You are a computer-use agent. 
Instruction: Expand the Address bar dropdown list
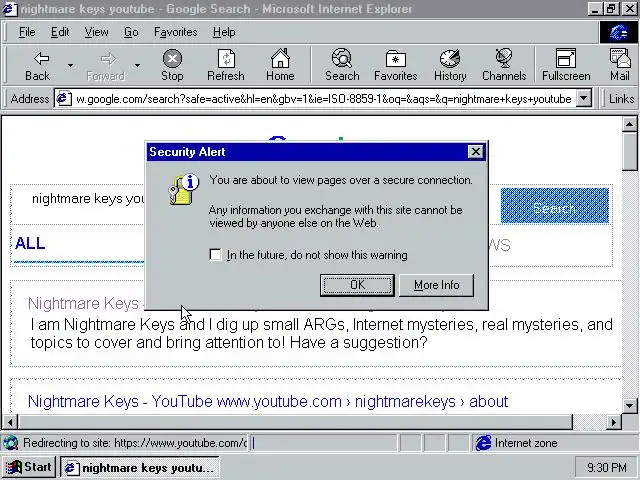[x=584, y=99]
